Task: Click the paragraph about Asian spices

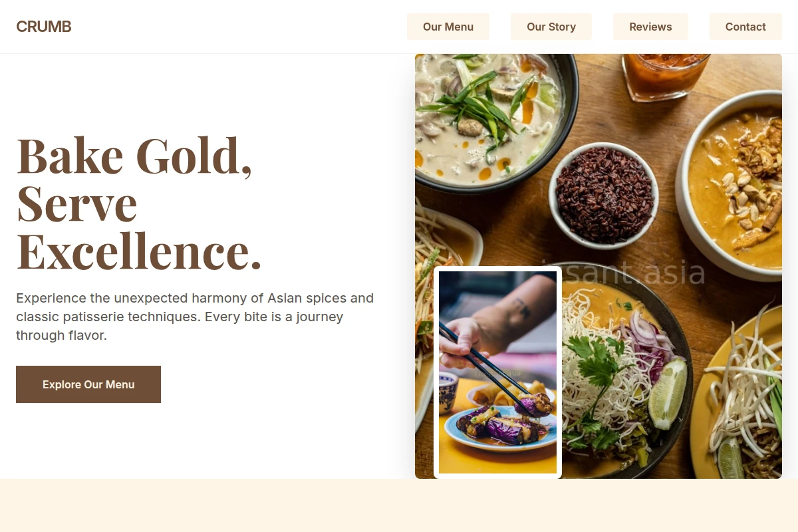Action: click(195, 317)
